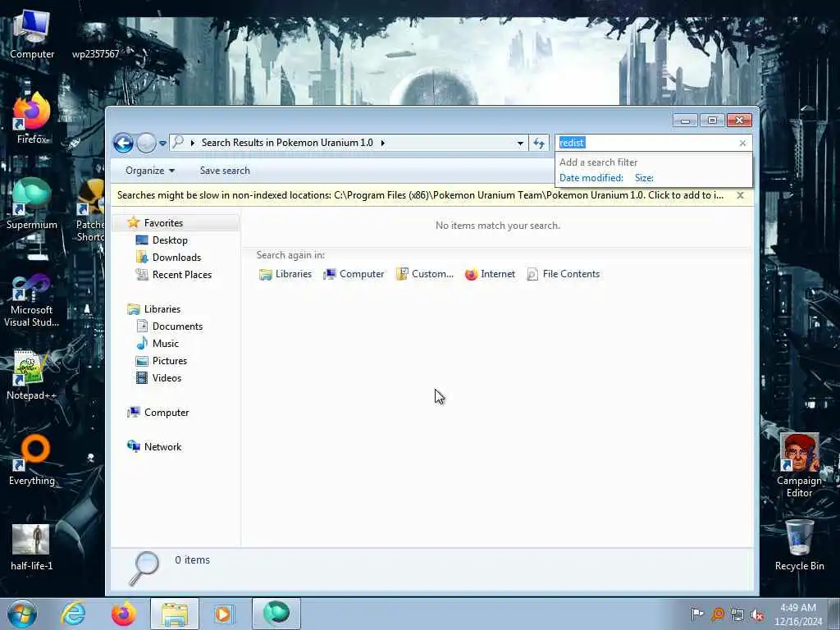Select Everything desktop shortcut

[32, 460]
